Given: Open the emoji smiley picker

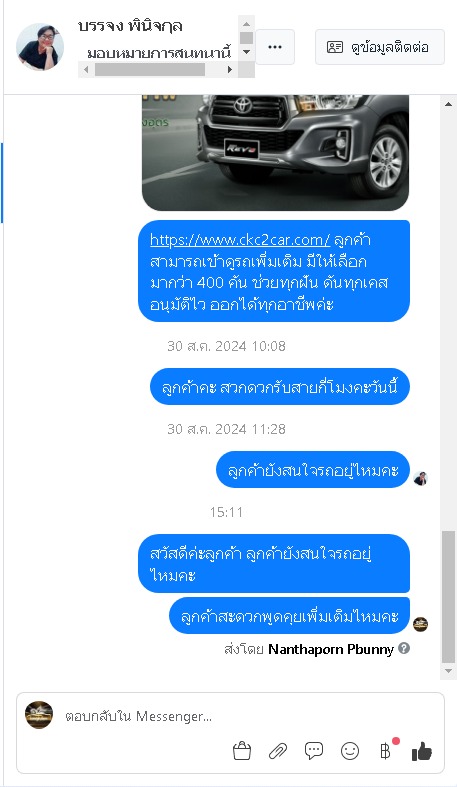Looking at the screenshot, I should [x=350, y=751].
